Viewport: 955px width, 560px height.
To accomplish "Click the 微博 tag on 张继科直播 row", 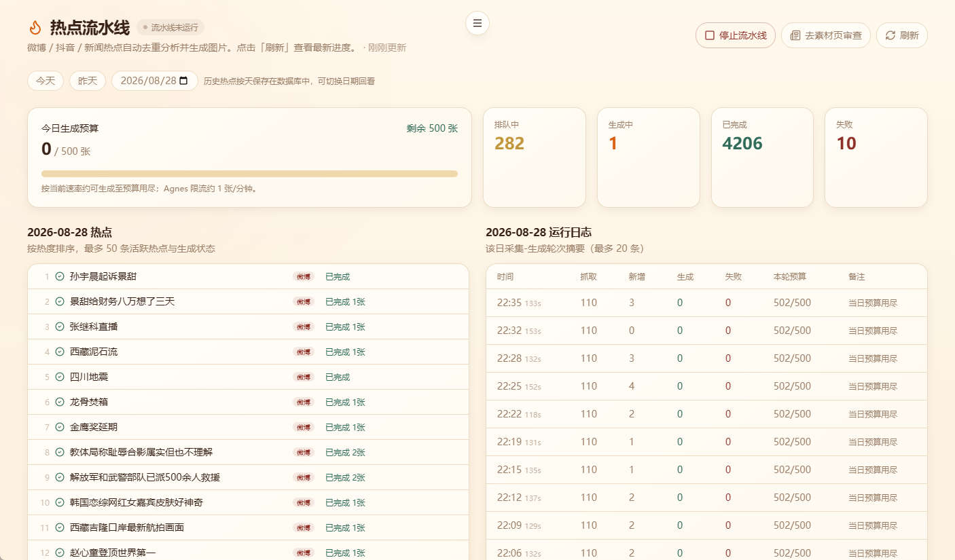I will coord(304,326).
